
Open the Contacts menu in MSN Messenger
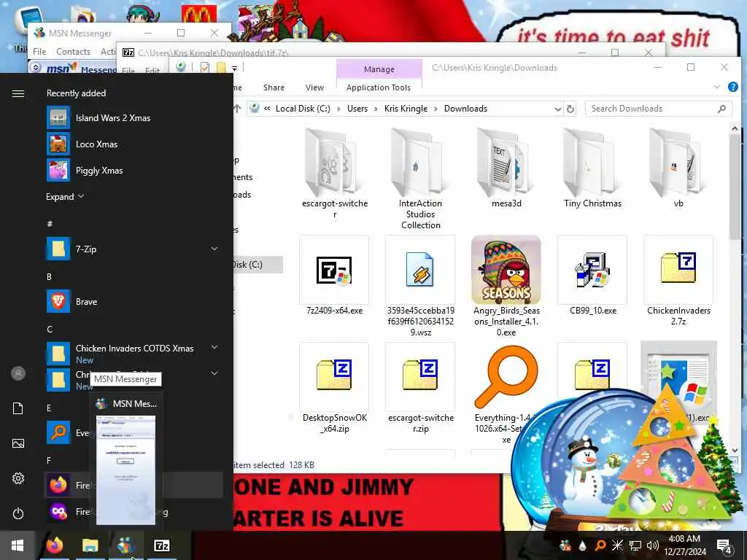74,52
